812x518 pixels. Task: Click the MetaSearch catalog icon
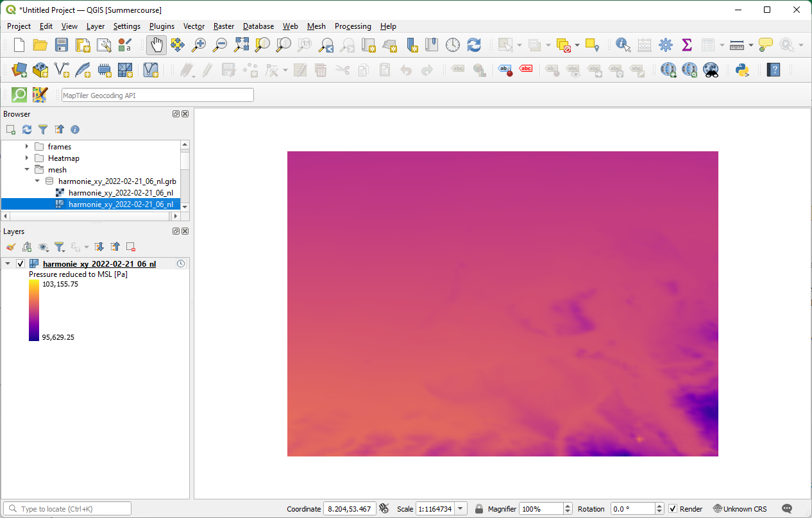711,70
